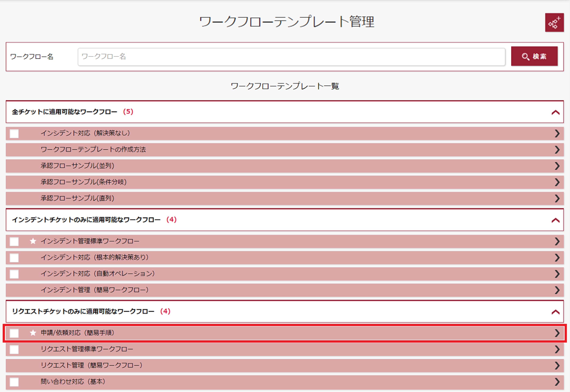
Task: Select リクエスト管理標準ワークフロー template name
Action: [87, 349]
